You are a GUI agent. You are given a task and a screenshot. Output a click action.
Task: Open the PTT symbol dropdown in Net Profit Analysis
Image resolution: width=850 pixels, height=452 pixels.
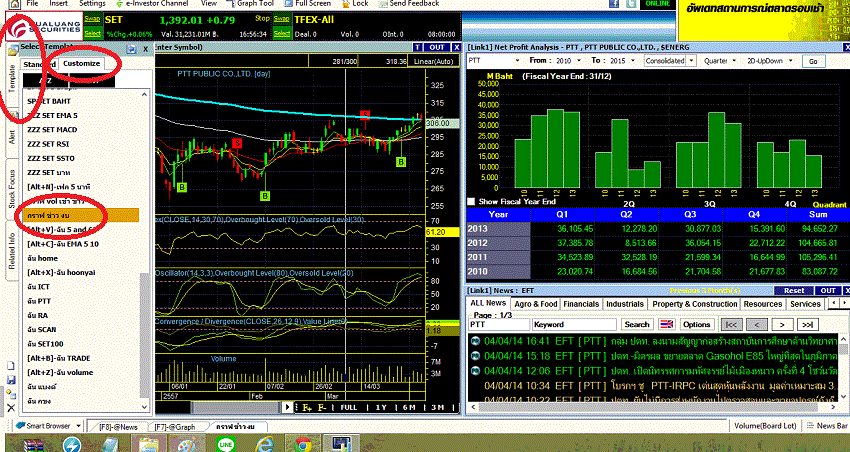[517, 61]
